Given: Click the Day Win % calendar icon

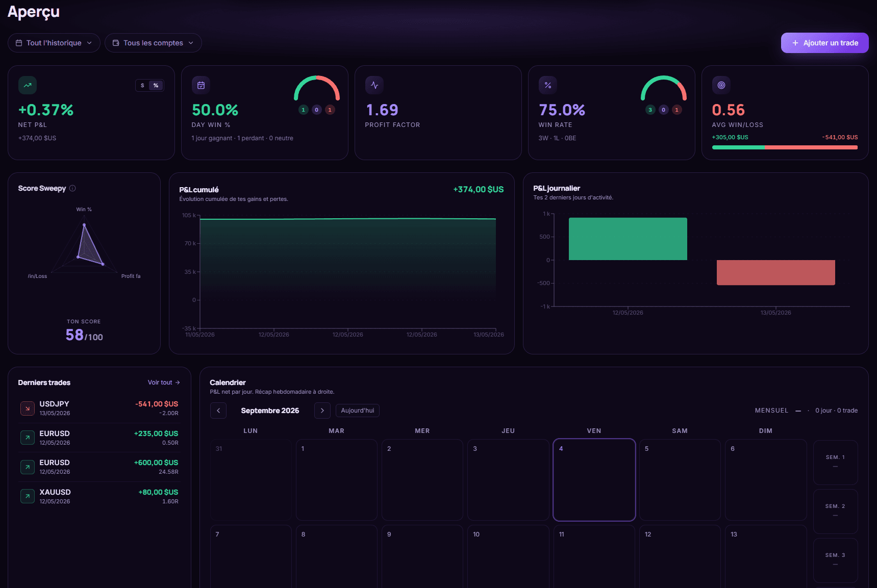Looking at the screenshot, I should (x=201, y=85).
